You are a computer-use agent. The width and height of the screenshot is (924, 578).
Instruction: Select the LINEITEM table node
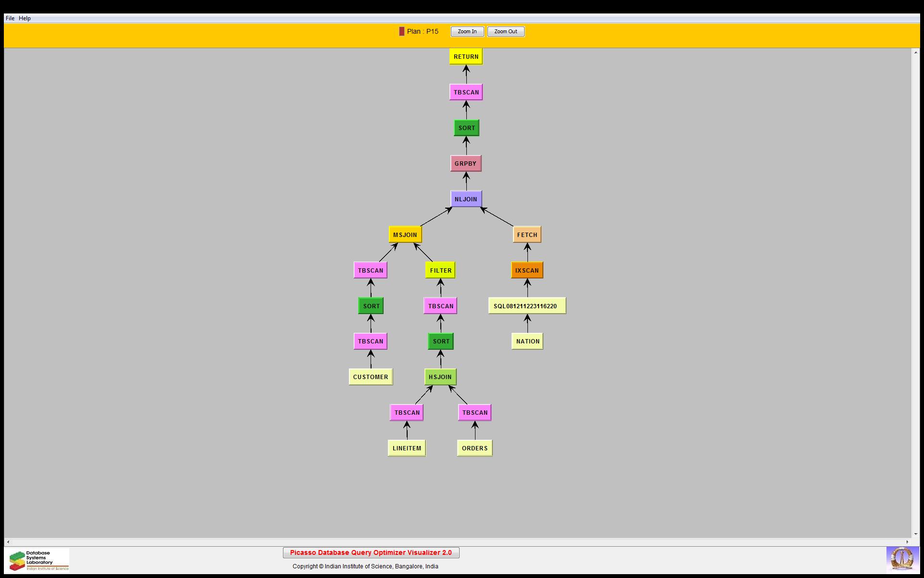coord(407,448)
